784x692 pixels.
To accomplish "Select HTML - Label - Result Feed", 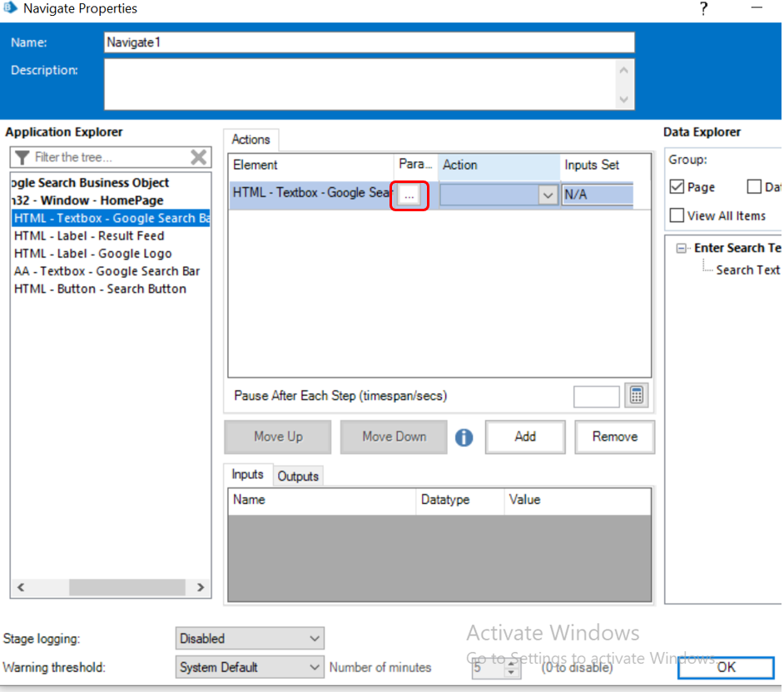I will (x=89, y=236).
